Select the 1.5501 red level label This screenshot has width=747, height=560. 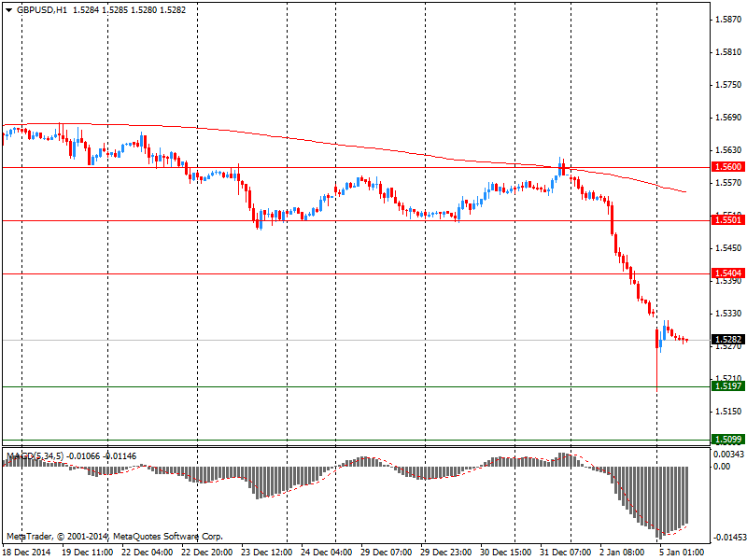pos(728,220)
